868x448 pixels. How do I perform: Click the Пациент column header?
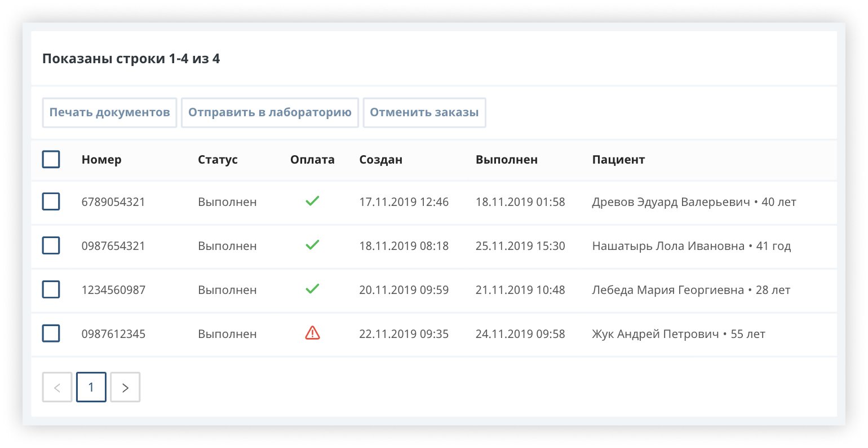pos(618,160)
